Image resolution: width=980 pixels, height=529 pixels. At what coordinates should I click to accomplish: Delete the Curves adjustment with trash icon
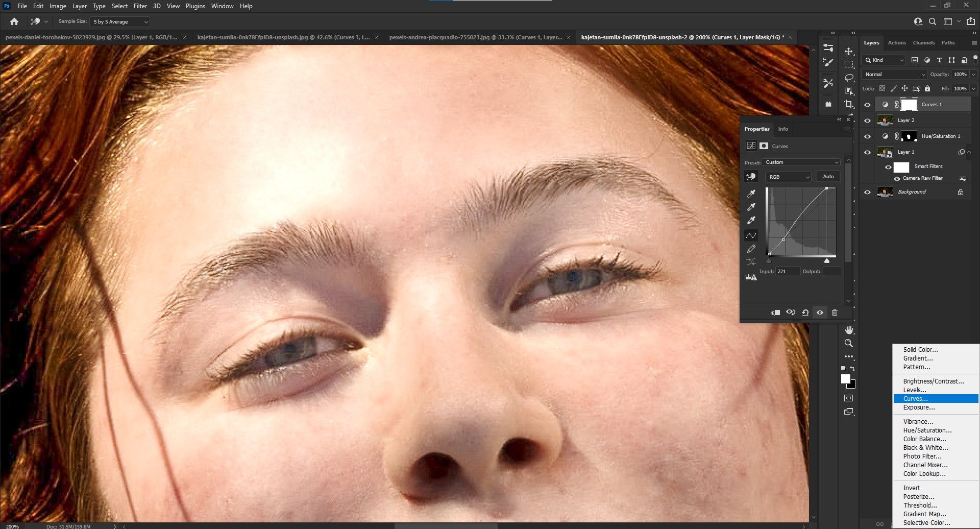(835, 312)
